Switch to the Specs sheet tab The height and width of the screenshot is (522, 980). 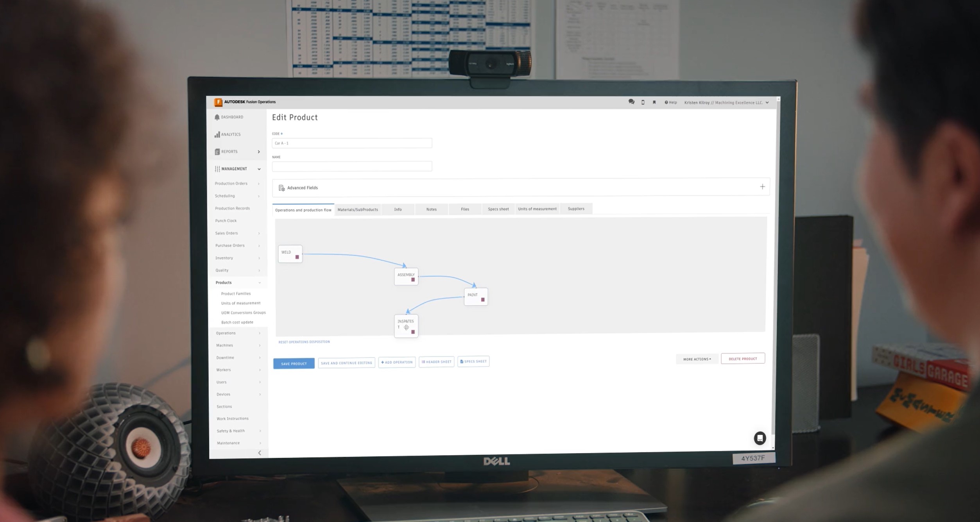(498, 209)
